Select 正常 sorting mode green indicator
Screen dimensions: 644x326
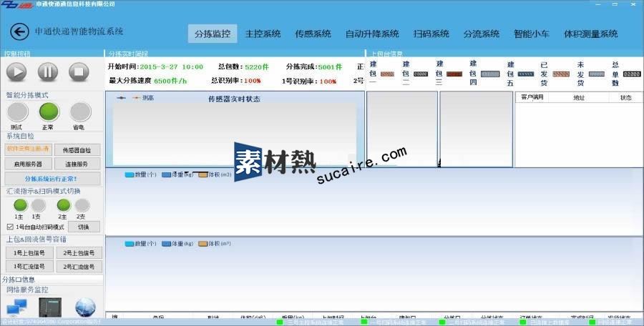[49, 112]
